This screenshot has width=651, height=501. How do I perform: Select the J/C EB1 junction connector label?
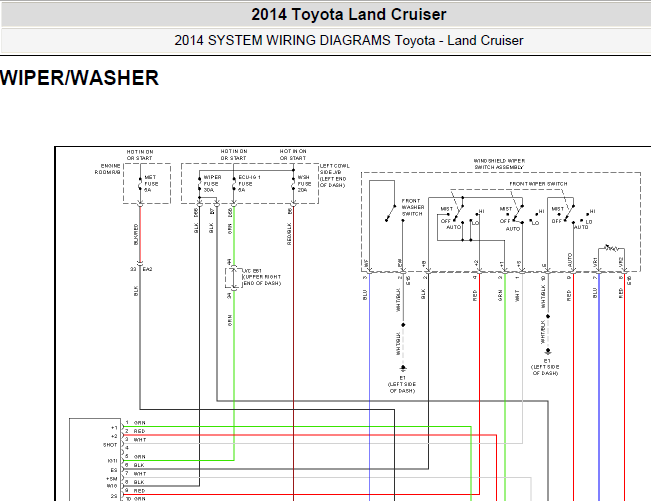pyautogui.click(x=262, y=277)
